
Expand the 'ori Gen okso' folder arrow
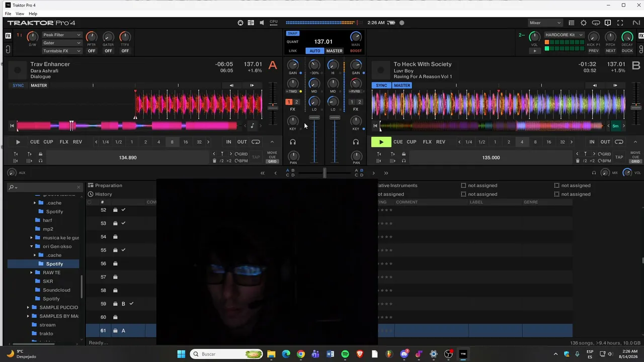tap(31, 246)
